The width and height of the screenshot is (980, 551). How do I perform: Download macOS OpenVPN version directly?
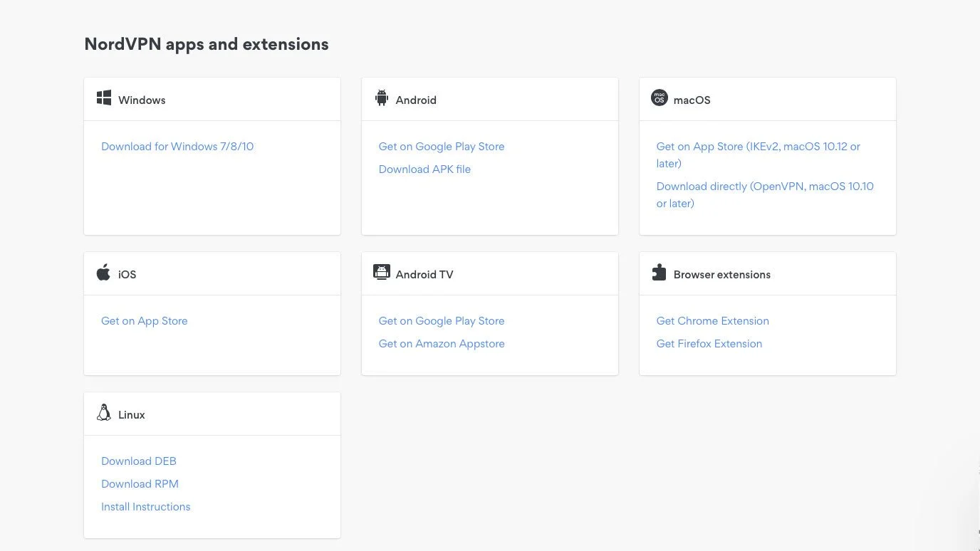764,187
